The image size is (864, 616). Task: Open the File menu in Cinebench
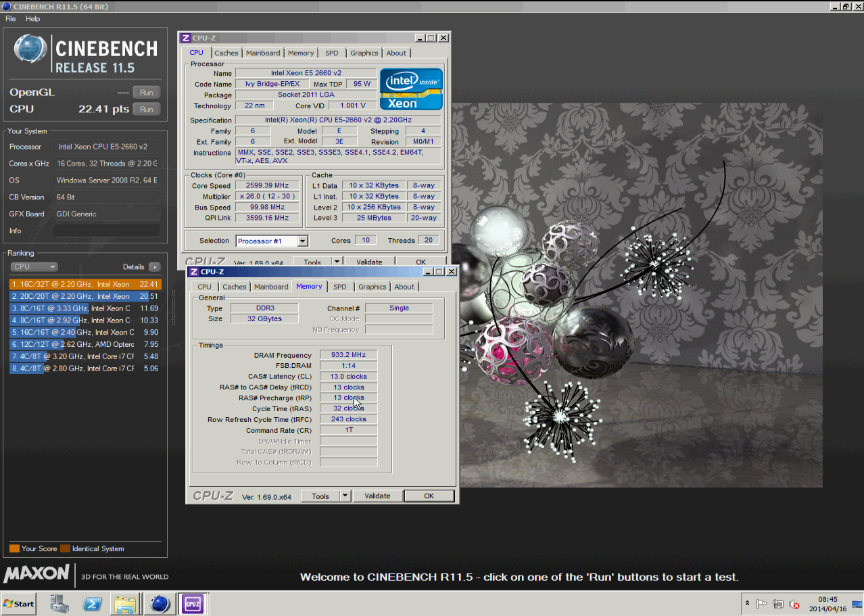click(10, 19)
